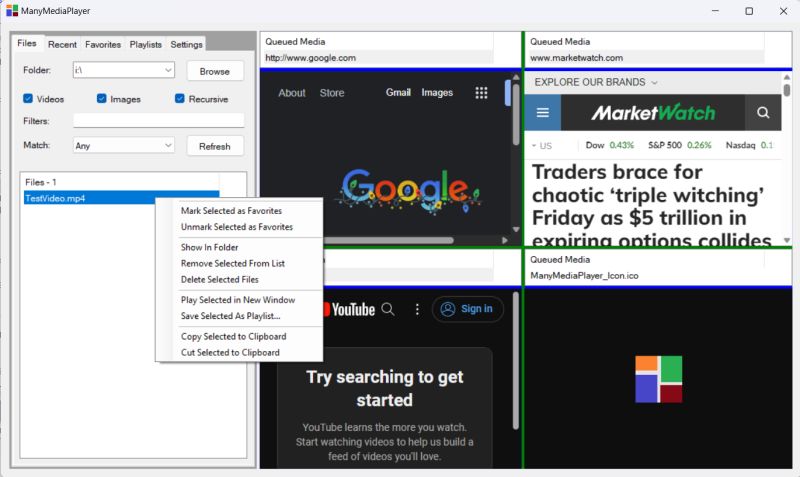Open Images link on Google page
This screenshot has width=800, height=477.
(437, 92)
